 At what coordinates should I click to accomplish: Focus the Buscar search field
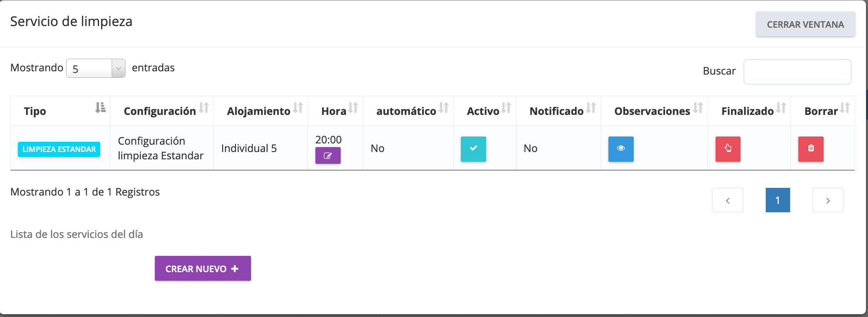click(x=797, y=72)
